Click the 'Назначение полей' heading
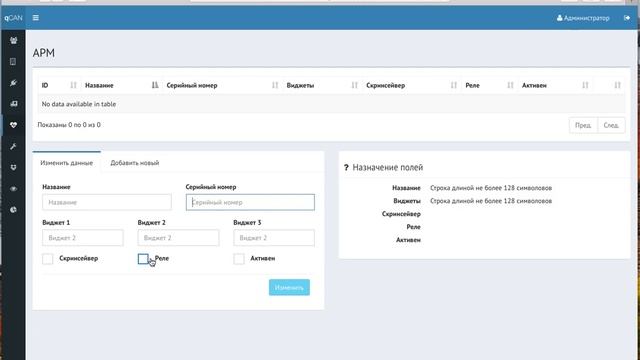Viewport: 640px width, 360px height. (388, 167)
